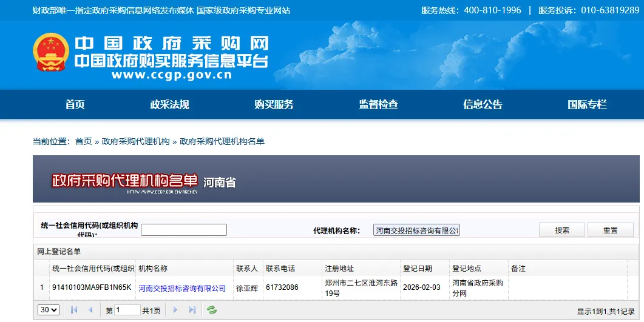Follow 政府采购代理机构名单 breadcrumb link
Image resolution: width=644 pixels, height=322 pixels.
pos(222,141)
